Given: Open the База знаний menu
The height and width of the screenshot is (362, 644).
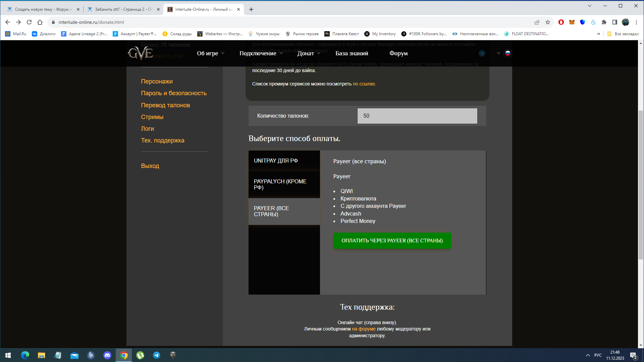Looking at the screenshot, I should [352, 53].
